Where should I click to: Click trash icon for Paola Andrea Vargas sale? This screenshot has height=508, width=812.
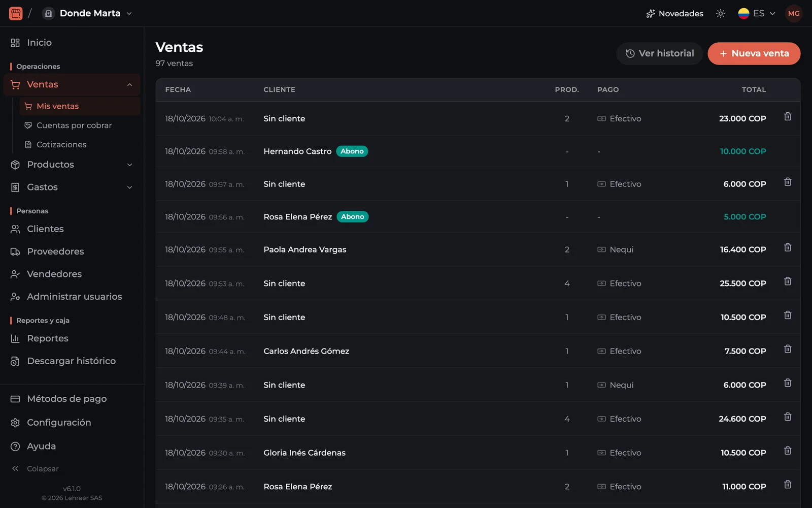788,247
